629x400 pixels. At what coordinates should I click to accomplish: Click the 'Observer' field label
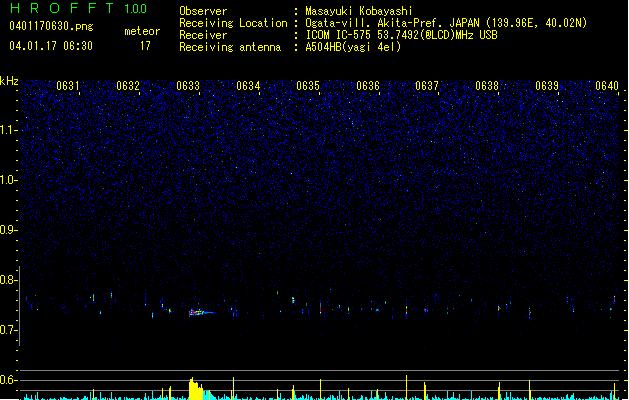pyautogui.click(x=203, y=11)
